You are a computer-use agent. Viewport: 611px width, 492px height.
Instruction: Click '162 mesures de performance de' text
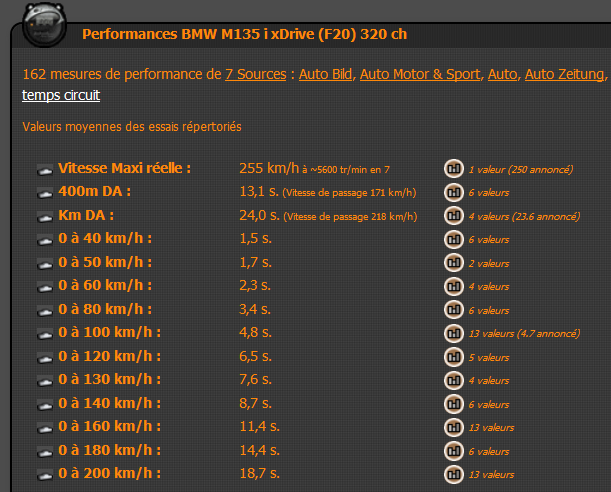[x=122, y=74]
